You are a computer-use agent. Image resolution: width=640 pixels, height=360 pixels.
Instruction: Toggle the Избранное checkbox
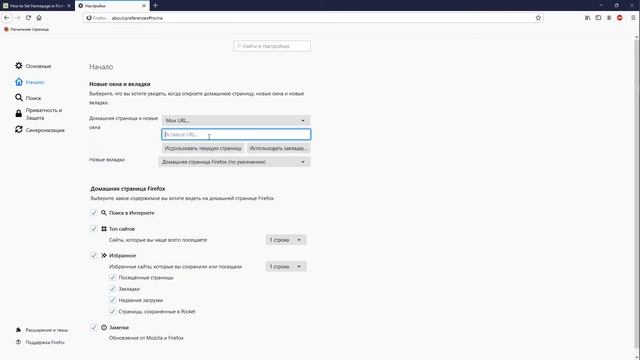tap(93, 255)
